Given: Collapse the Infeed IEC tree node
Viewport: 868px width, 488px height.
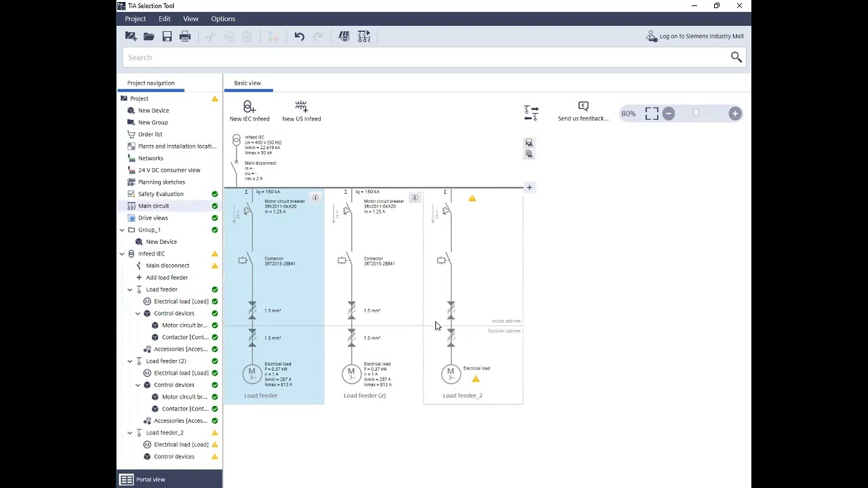Looking at the screenshot, I should coord(122,253).
